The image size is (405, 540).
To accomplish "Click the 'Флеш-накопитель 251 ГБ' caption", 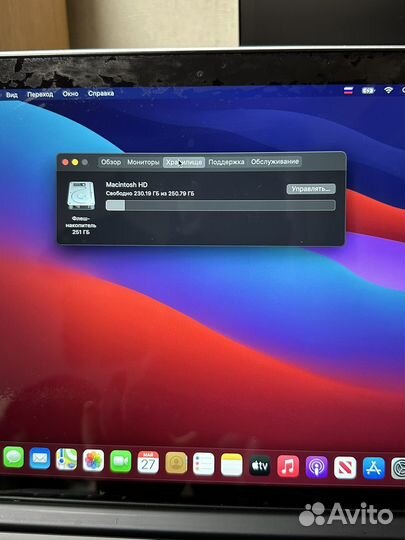I will point(81,225).
